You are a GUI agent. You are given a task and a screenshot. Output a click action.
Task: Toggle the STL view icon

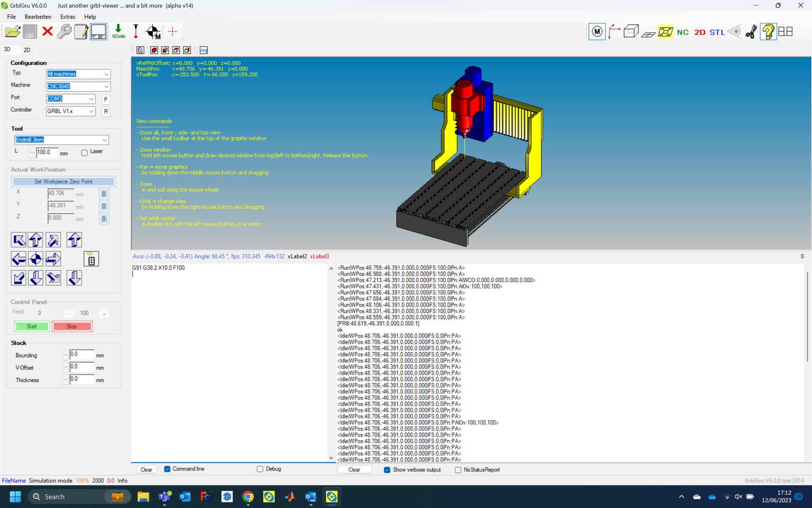point(717,32)
